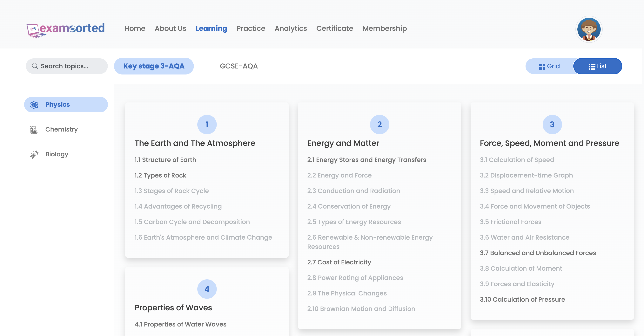Open 1.6 Earth's Atmosphere and Climate Change
Viewport: 644px width, 336px height.
tap(203, 237)
